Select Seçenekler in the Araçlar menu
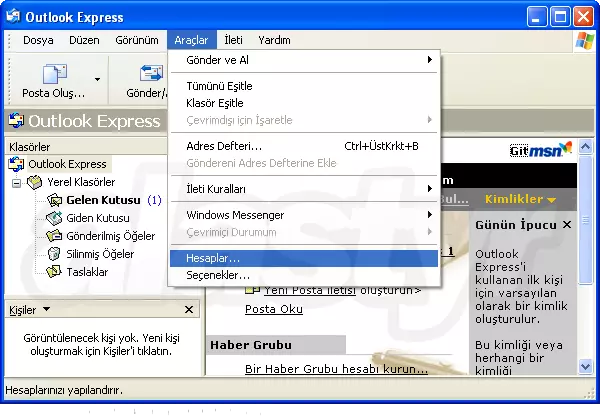The image size is (600, 417). [304, 275]
